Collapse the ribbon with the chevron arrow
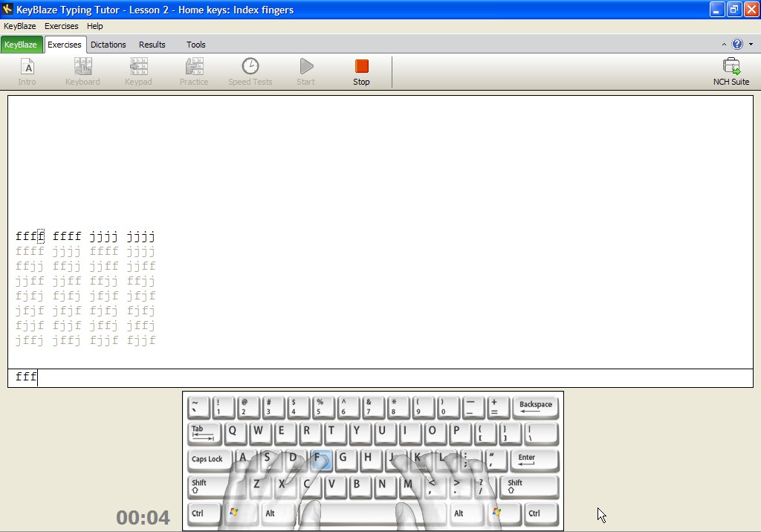The image size is (761, 532). [x=723, y=44]
